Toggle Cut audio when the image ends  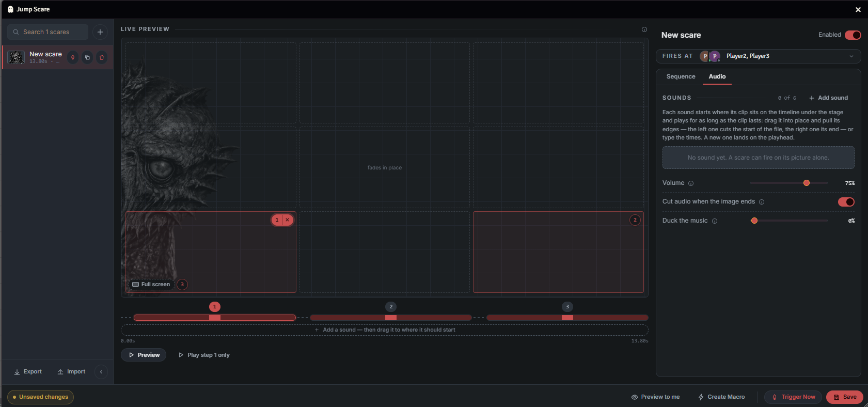[x=846, y=202]
